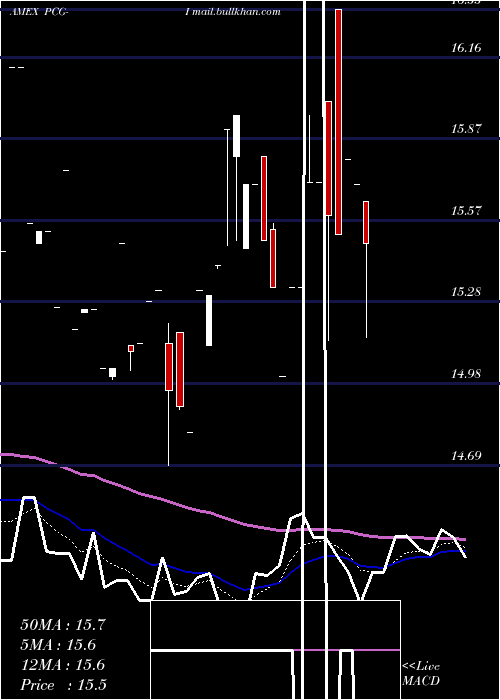Screen dimensions: 500x700
Task: Click the mail.bullkhan.com text
Action: [236, 12]
